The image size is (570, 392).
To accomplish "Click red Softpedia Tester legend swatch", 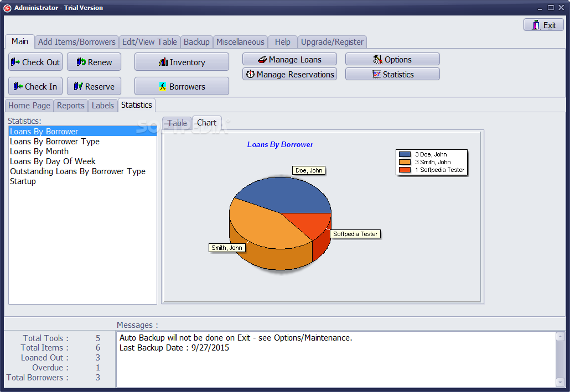I will click(x=405, y=170).
